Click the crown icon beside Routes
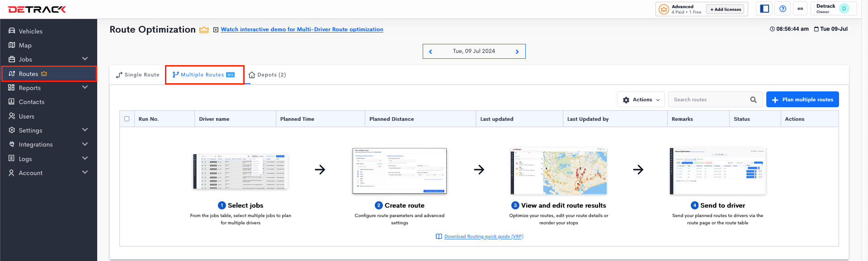 pos(44,73)
